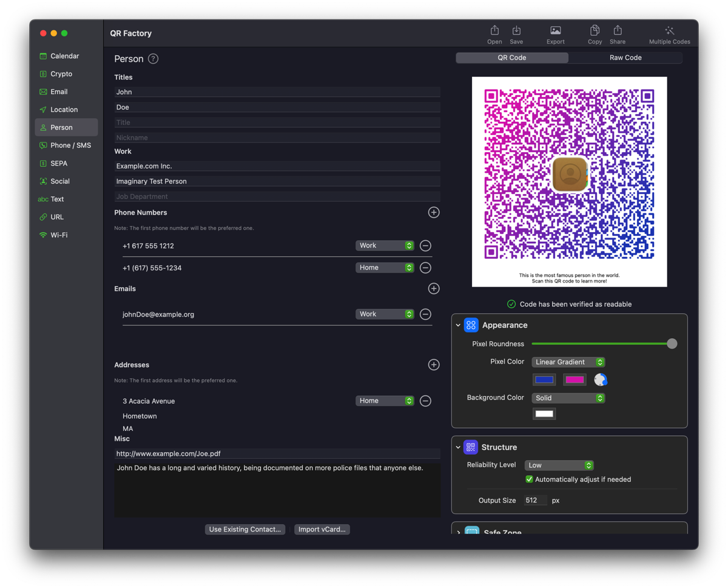Add a new email entry
The height and width of the screenshot is (588, 728).
pos(433,289)
